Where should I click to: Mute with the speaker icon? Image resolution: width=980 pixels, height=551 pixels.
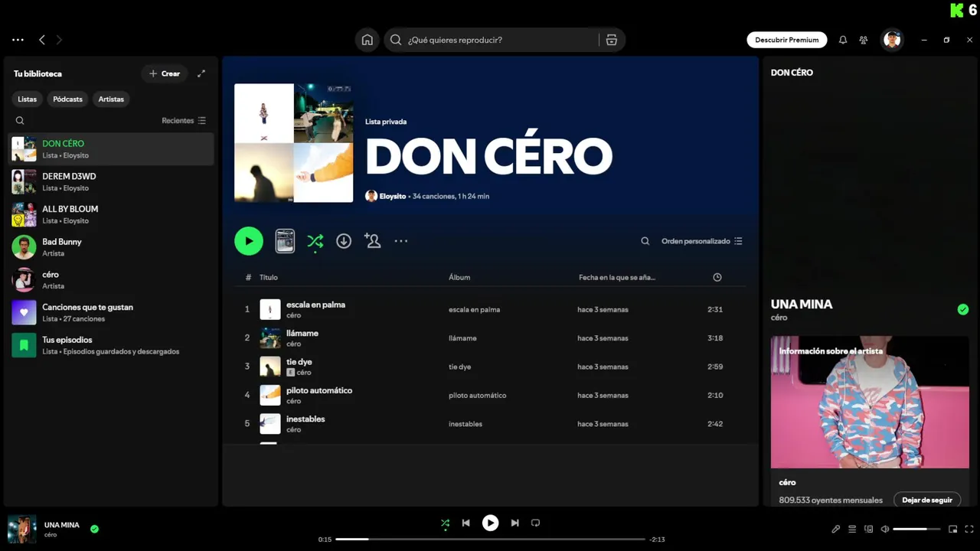point(884,529)
